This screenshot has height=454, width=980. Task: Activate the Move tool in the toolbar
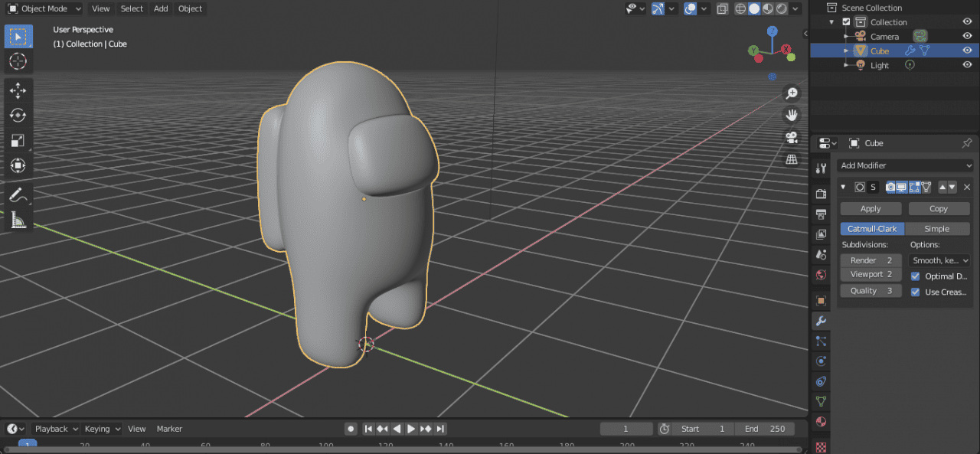18,90
